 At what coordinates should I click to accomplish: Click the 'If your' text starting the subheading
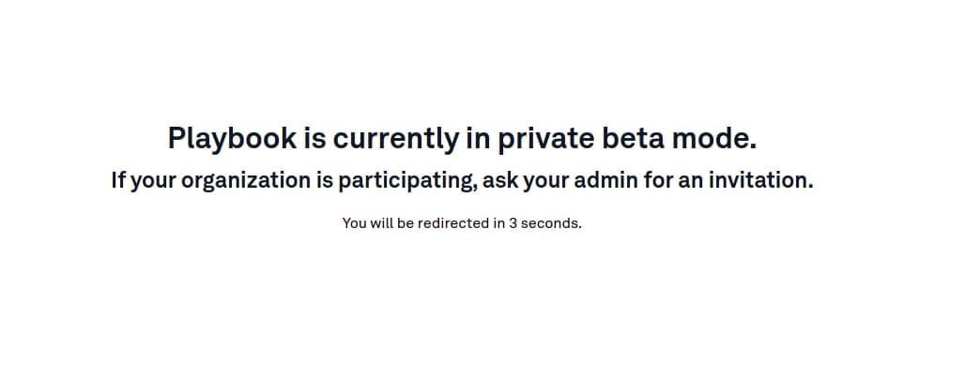(x=144, y=181)
